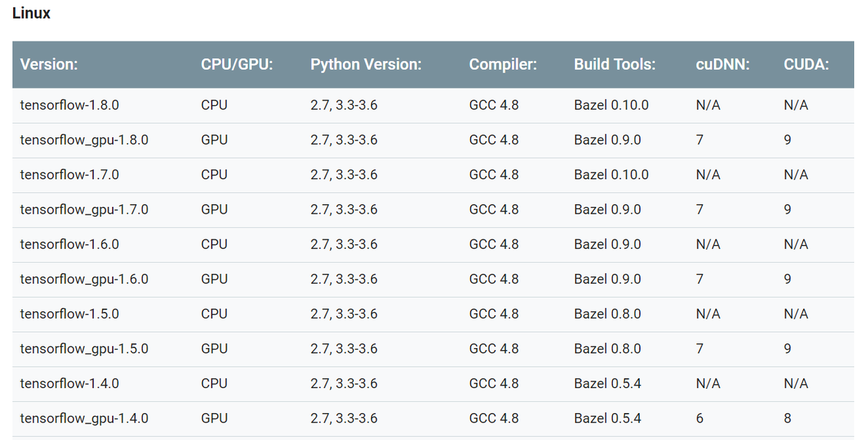Screen dimensions: 868x440
Task: Click the tensorflow_gpu-1.6.0 row
Action: (x=83, y=279)
